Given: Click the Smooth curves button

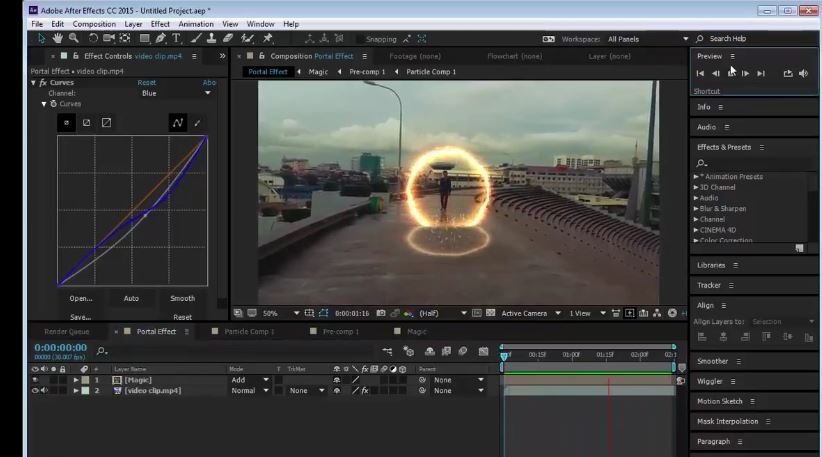Looking at the screenshot, I should click(x=182, y=298).
